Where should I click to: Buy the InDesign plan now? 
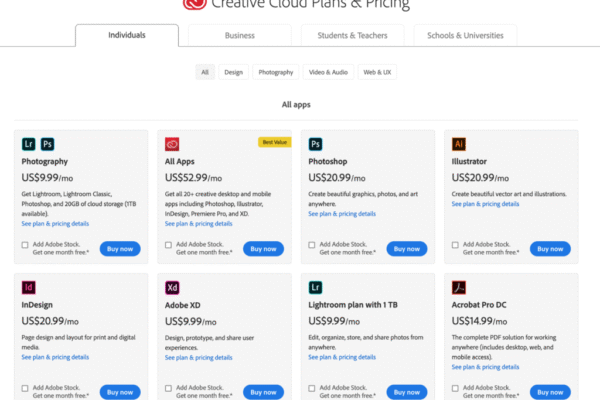[120, 392]
